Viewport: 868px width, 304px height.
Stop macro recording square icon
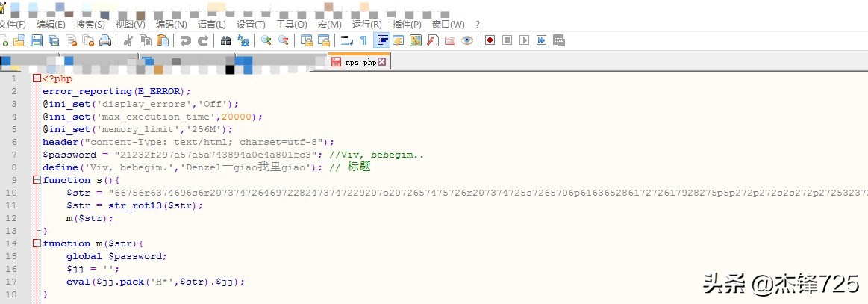[x=507, y=40]
